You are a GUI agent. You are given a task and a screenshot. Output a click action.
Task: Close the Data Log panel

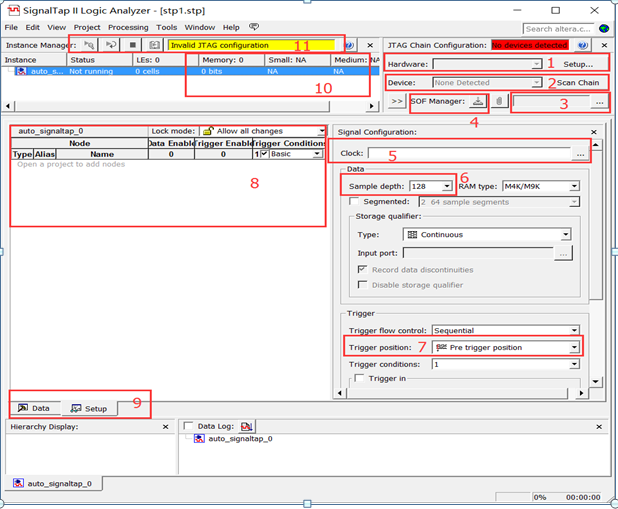599,427
